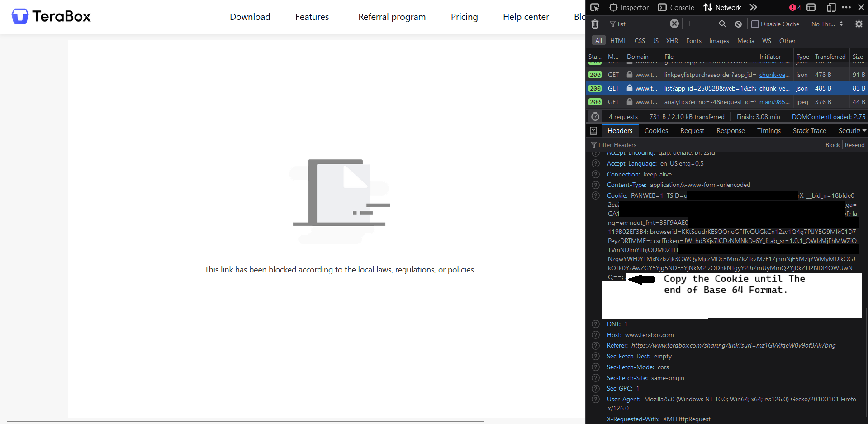Screen dimensions: 868x424
Task: Open help icon for Connection header
Action: pos(596,174)
